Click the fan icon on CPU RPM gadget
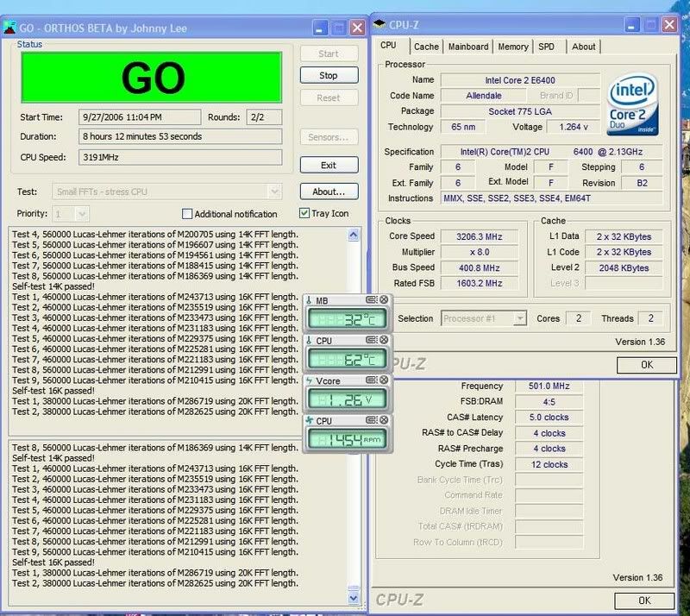This screenshot has width=690, height=616. [x=309, y=421]
